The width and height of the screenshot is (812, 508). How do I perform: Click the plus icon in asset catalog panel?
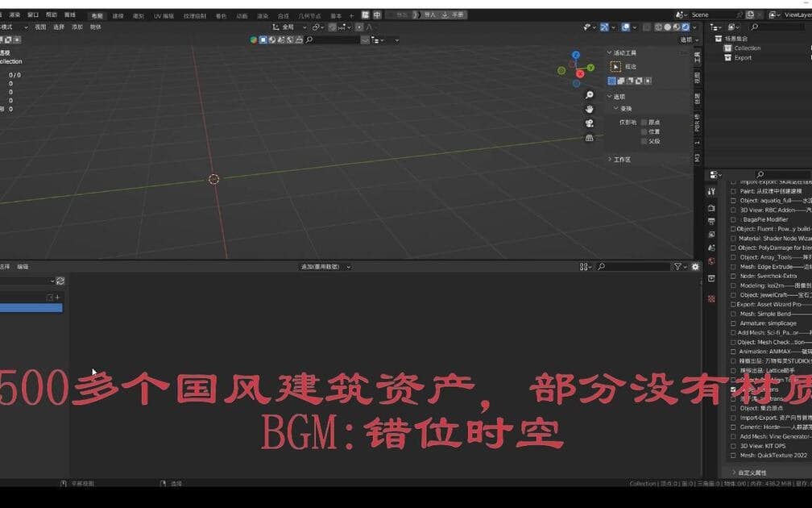[57, 297]
